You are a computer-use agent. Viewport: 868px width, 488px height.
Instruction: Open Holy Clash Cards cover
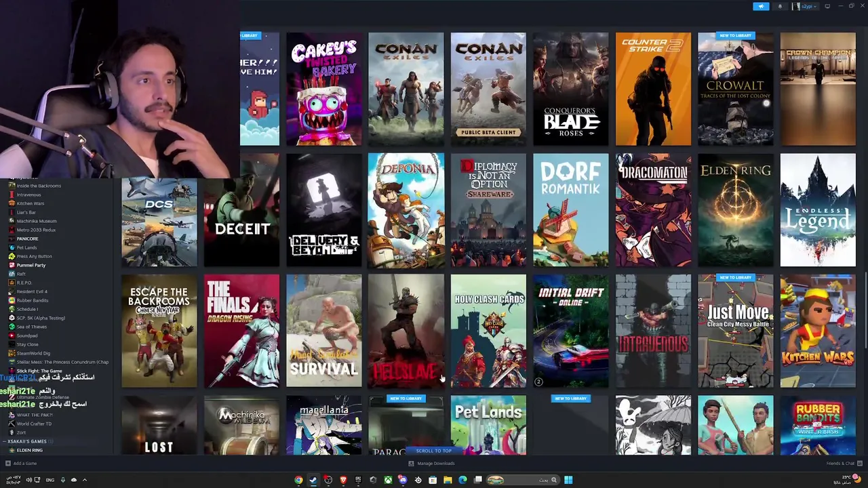(x=488, y=331)
